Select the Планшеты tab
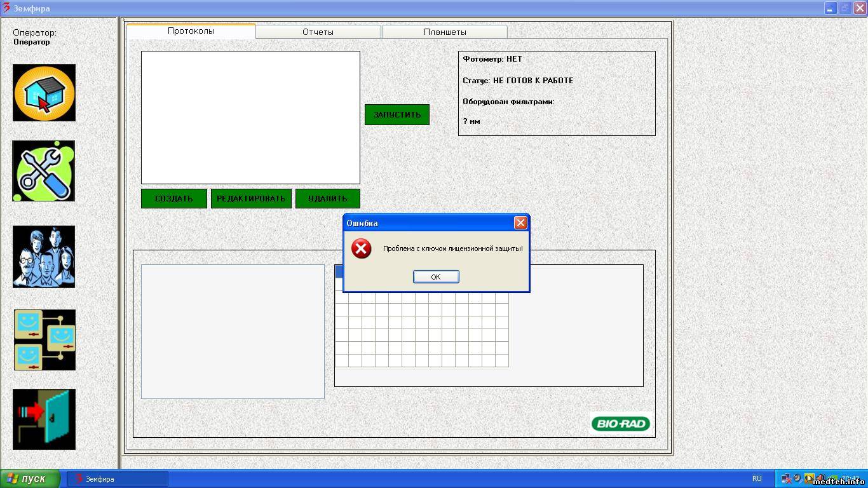Viewport: 868px width, 488px height. (x=445, y=32)
